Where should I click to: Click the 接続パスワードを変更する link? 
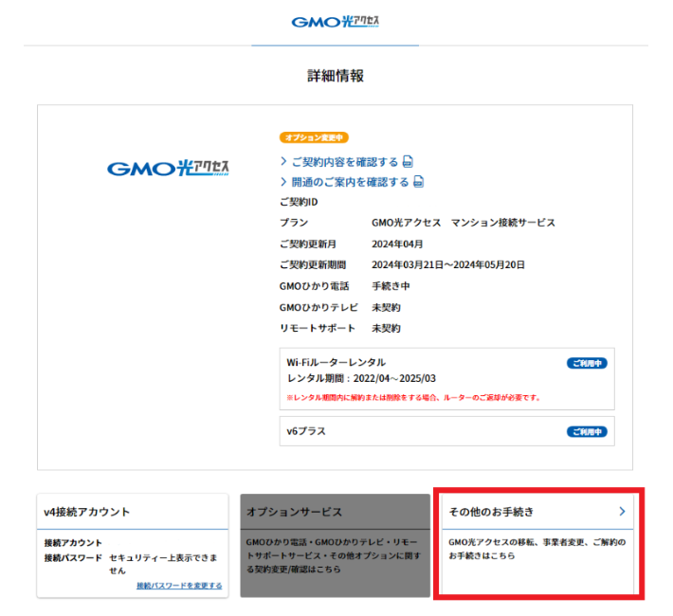click(x=179, y=586)
